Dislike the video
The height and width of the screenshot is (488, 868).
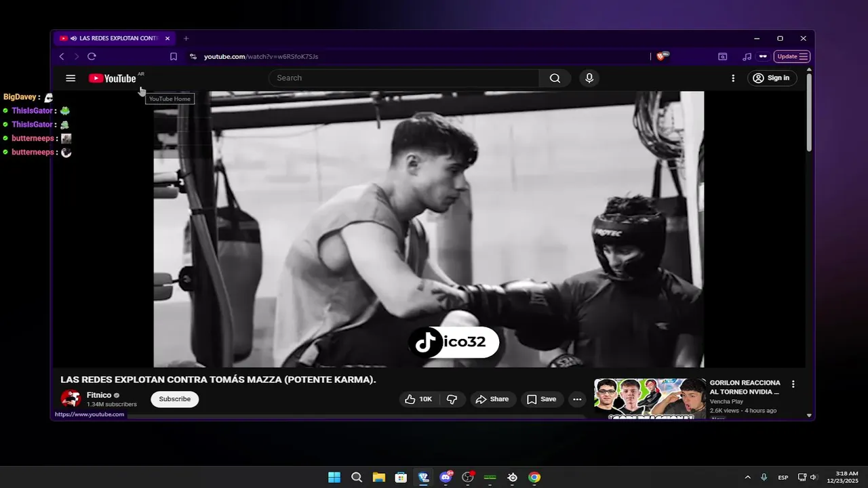tap(452, 399)
